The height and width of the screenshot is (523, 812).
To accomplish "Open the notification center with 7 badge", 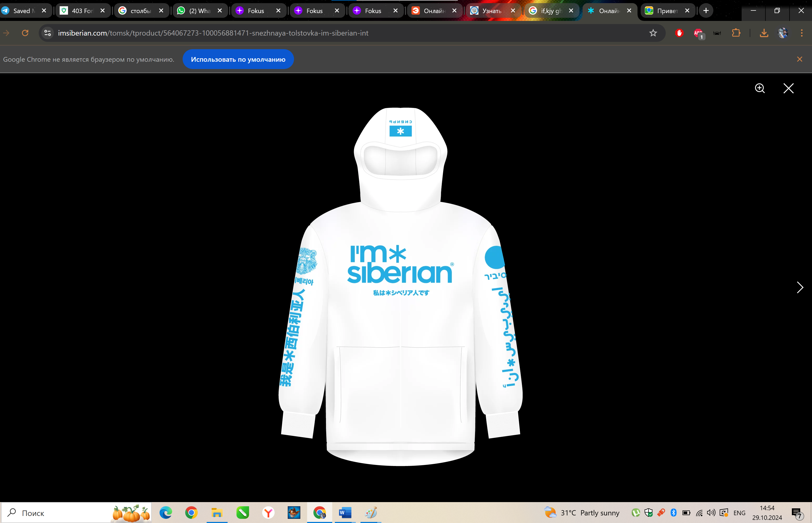I will pos(797,513).
